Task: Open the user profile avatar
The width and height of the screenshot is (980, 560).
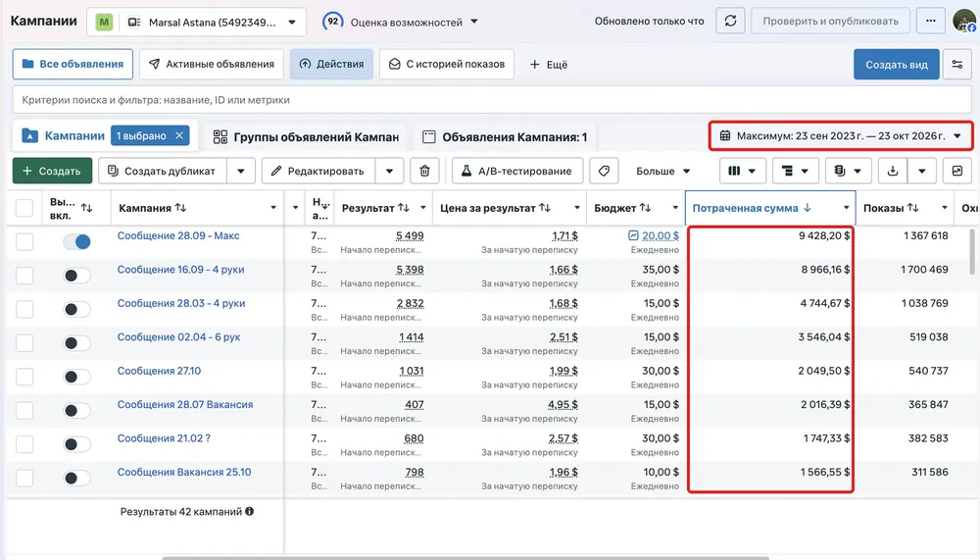Action: [x=965, y=21]
